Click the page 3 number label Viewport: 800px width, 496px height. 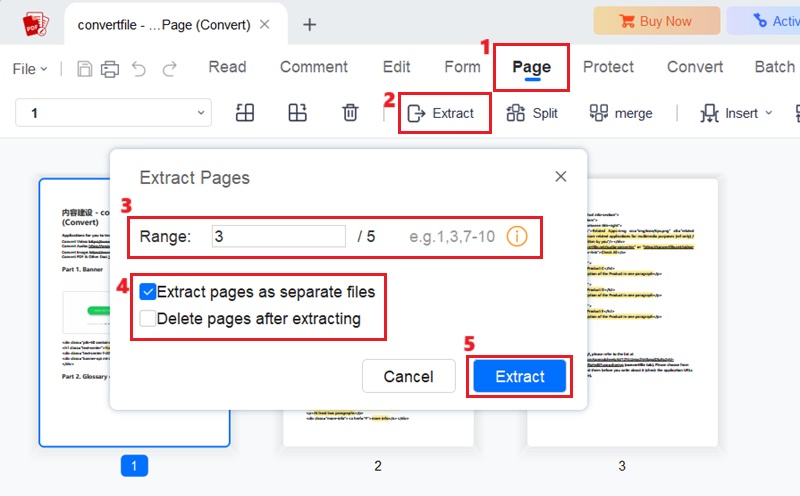coord(622,466)
